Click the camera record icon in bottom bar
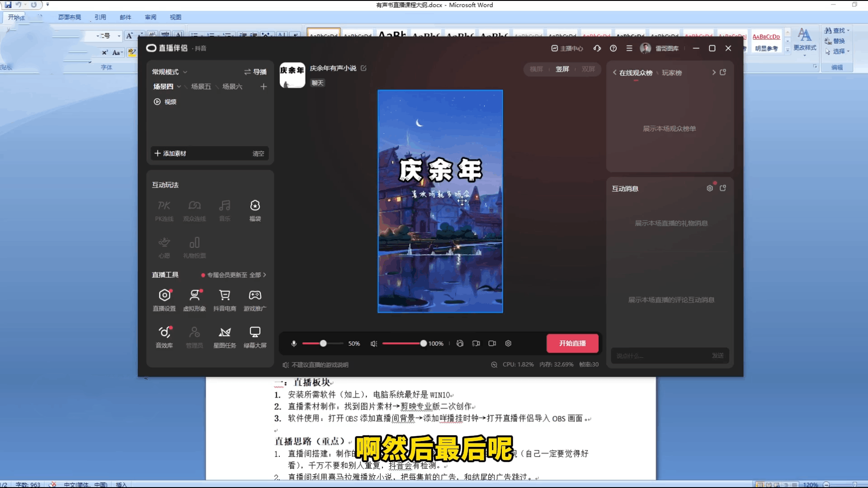The height and width of the screenshot is (488, 868). click(x=492, y=343)
